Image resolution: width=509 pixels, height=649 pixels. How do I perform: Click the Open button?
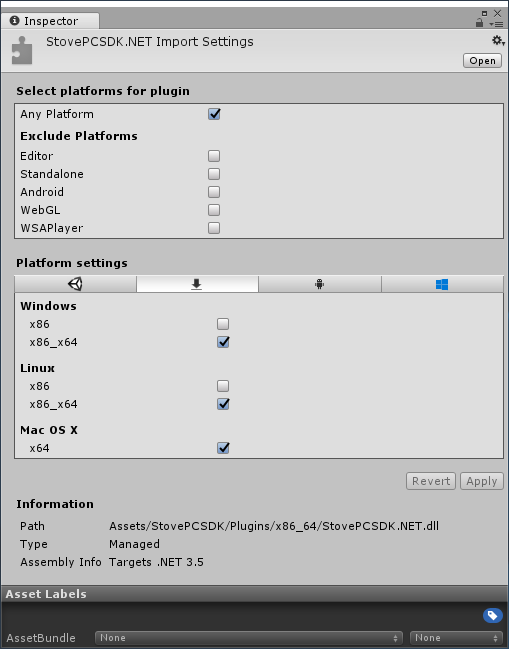(482, 60)
